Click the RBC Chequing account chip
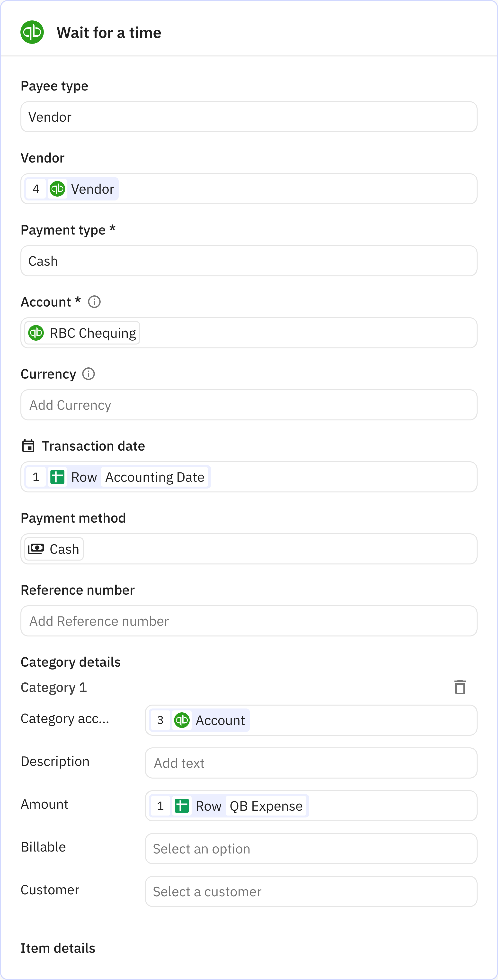The height and width of the screenshot is (980, 498). [82, 333]
